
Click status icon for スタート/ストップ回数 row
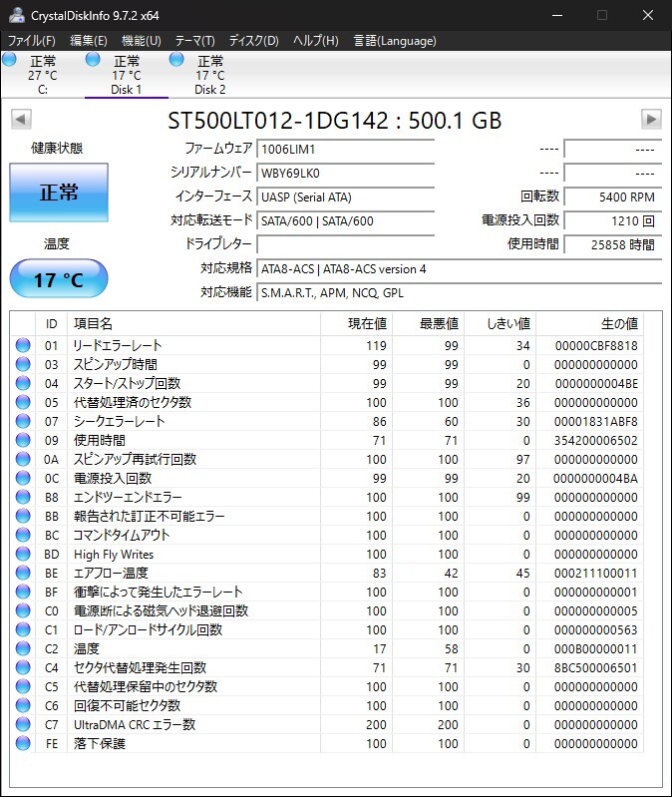(x=23, y=383)
